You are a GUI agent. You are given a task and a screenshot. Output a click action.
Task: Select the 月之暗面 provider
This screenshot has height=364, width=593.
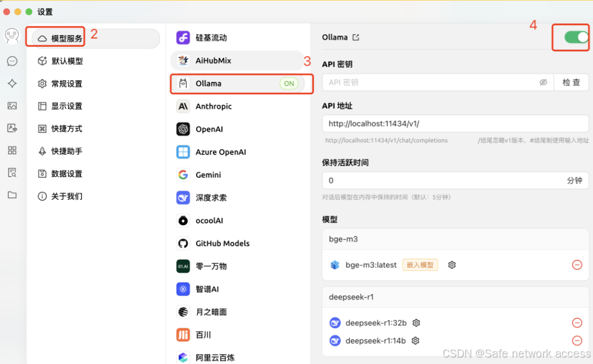point(238,312)
